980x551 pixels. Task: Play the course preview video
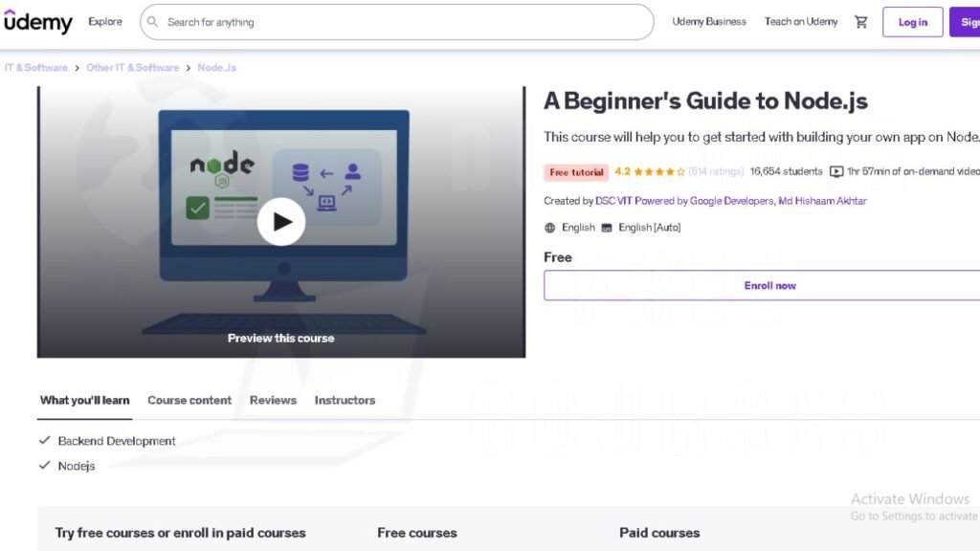click(281, 222)
